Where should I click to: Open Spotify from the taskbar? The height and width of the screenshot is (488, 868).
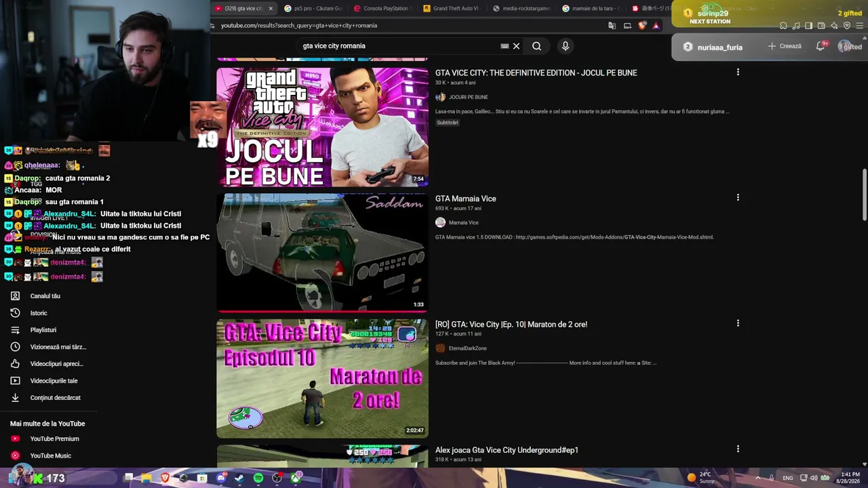pyautogui.click(x=258, y=478)
